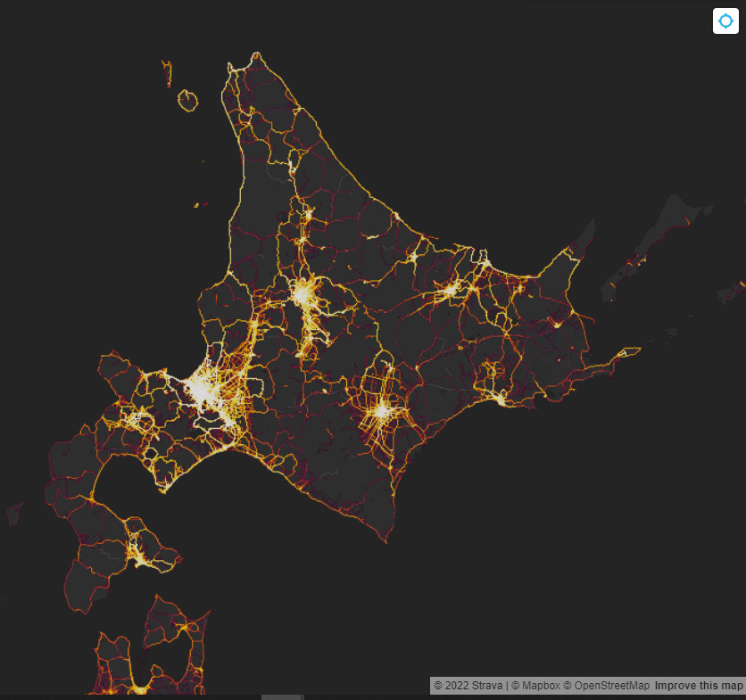Open the OpenStreetMap attribution link
Viewport: 746px width, 700px height.
(606, 686)
